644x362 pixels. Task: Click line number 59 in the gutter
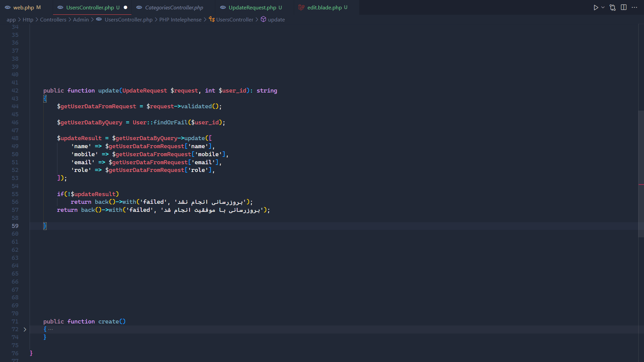[x=15, y=226]
